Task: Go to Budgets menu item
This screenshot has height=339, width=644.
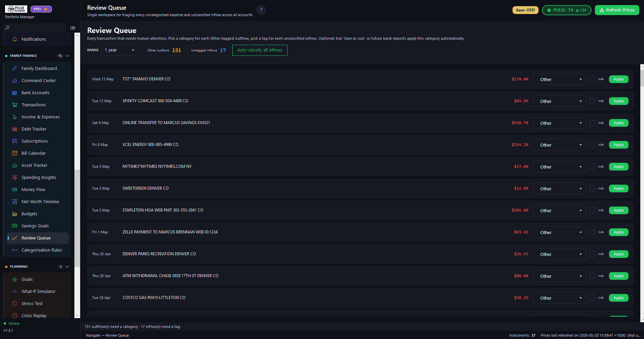Action: point(37,214)
